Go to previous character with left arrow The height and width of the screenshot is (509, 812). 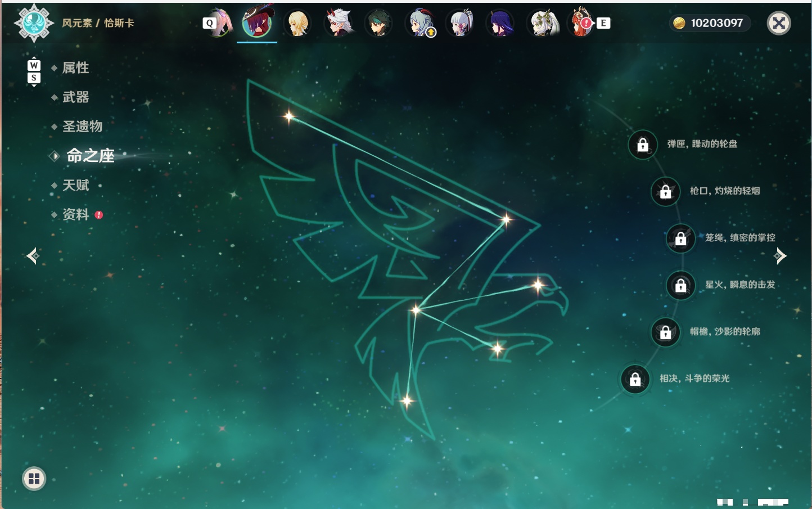[33, 256]
